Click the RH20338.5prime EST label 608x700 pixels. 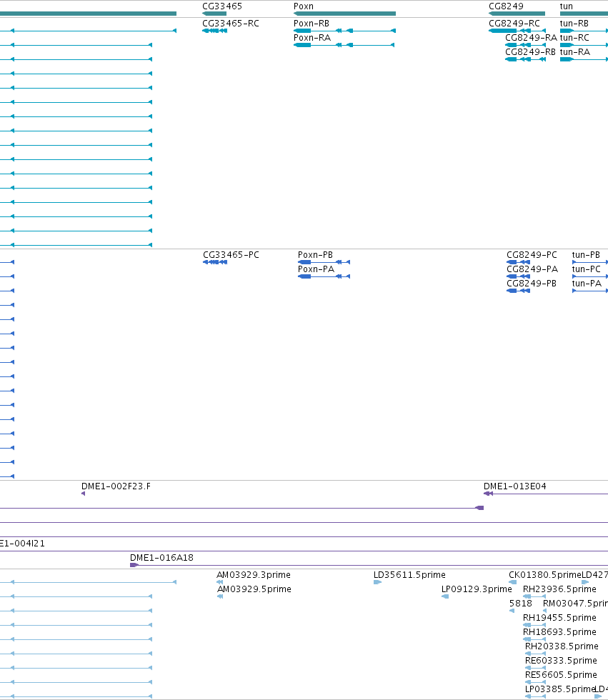(562, 646)
